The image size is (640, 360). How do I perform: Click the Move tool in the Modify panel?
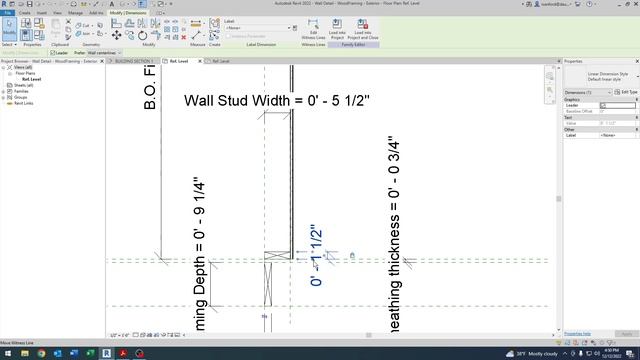pyautogui.click(x=116, y=36)
